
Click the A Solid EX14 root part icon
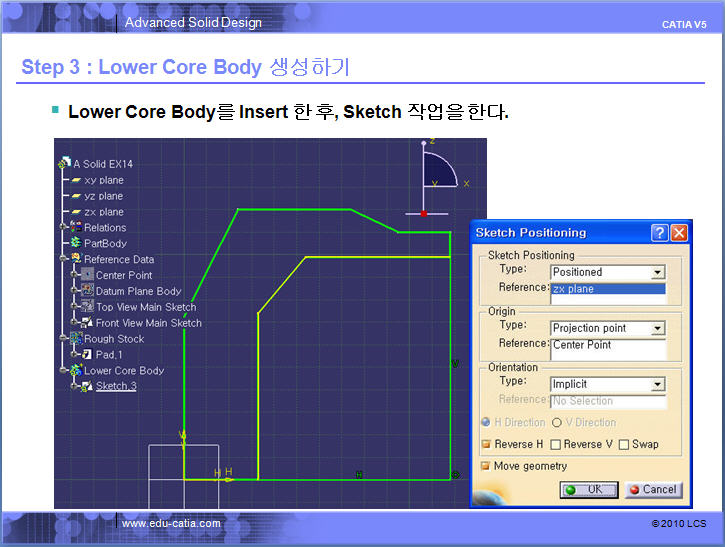pos(65,162)
